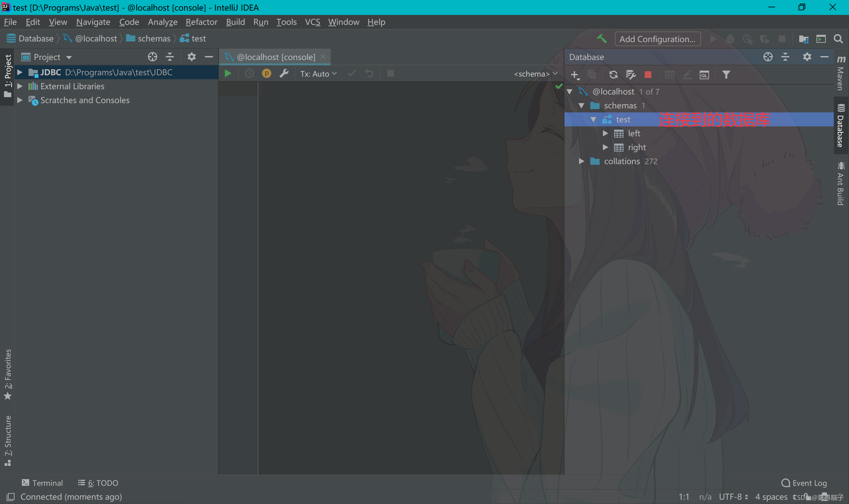Open Project panel gear options
849x504 pixels.
tap(192, 57)
